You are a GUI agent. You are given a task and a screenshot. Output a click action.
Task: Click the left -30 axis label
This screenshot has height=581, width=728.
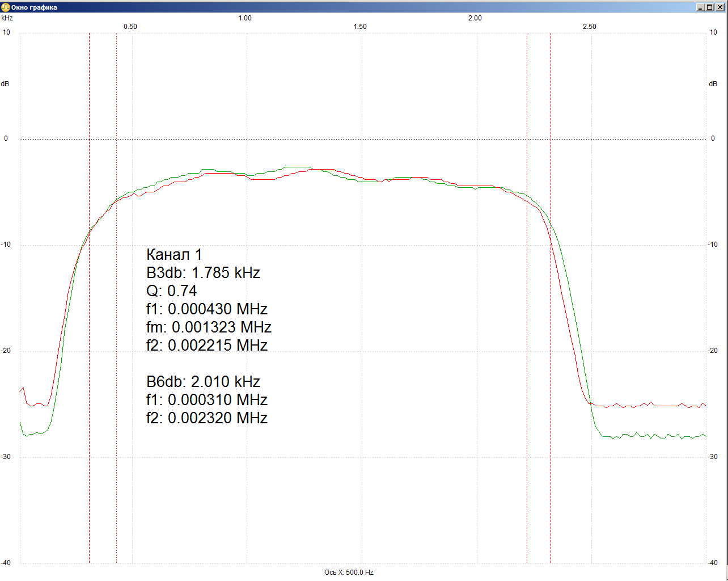[6, 457]
